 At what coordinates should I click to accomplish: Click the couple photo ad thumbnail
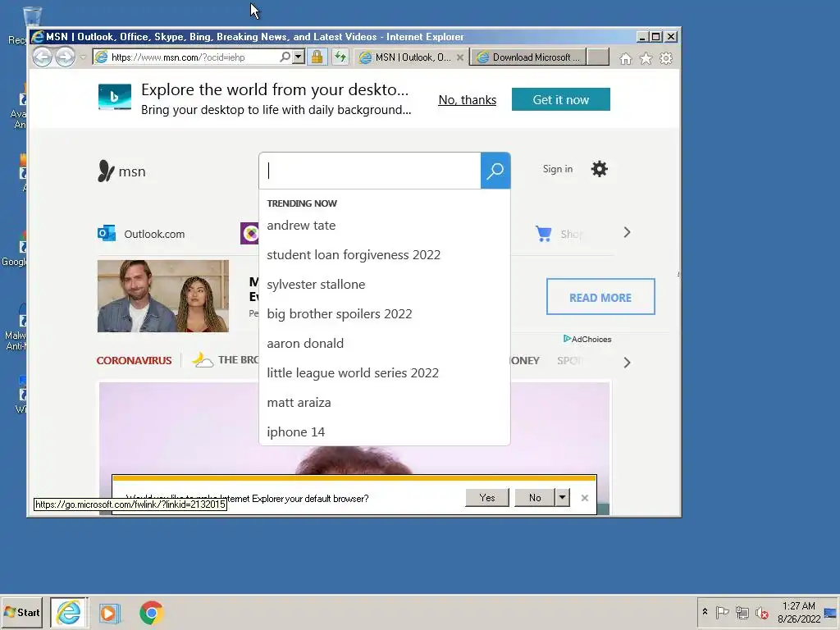coord(163,296)
